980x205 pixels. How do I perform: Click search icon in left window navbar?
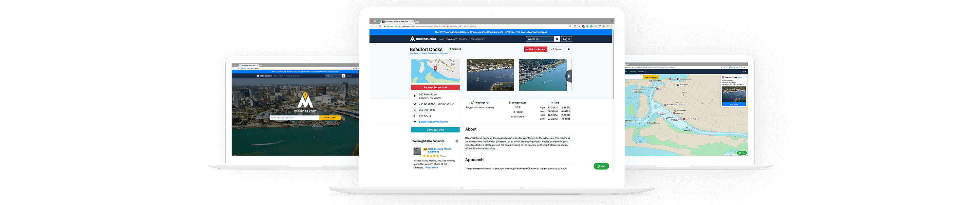(344, 76)
